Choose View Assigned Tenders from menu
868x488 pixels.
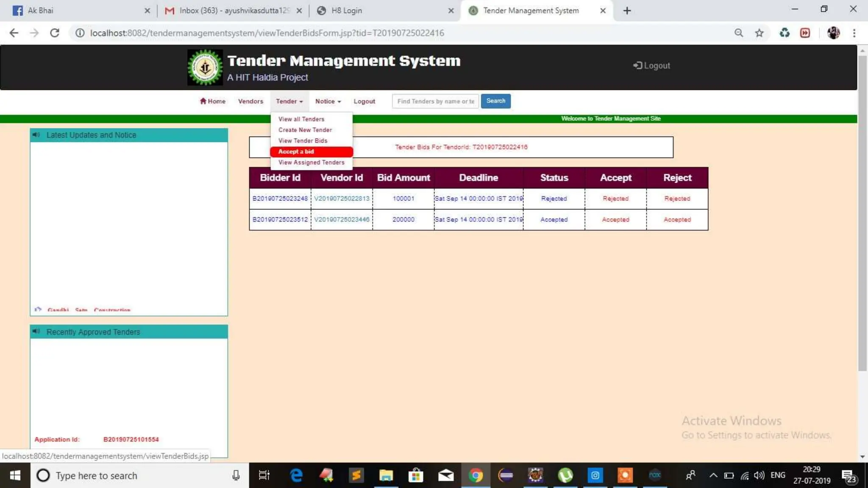(311, 162)
